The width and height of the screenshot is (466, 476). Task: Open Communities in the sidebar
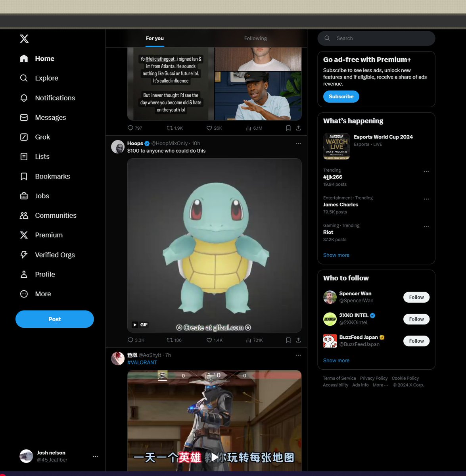coord(48,215)
